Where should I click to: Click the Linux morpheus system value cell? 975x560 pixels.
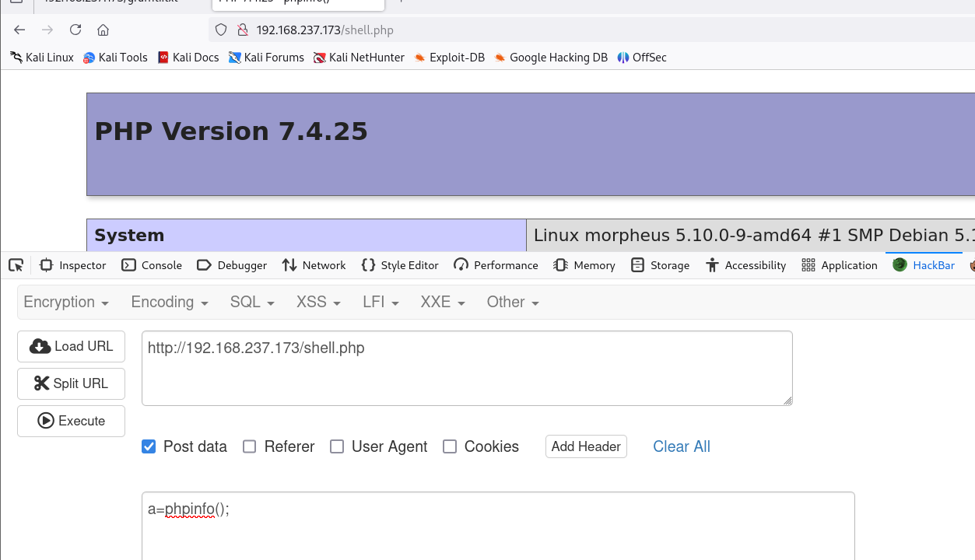tap(751, 235)
